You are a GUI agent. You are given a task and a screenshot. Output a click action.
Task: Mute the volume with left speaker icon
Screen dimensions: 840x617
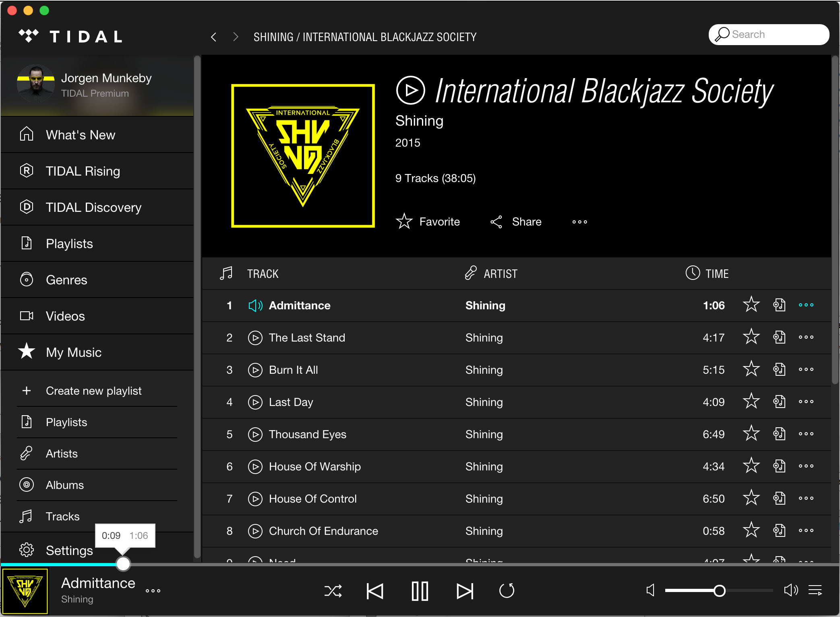click(650, 590)
